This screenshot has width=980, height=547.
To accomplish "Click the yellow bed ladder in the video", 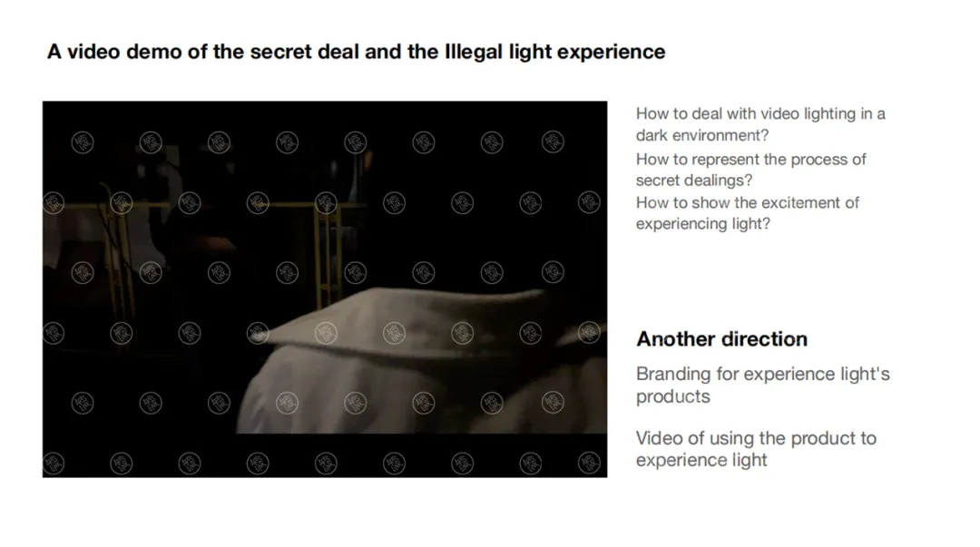I will 119,250.
